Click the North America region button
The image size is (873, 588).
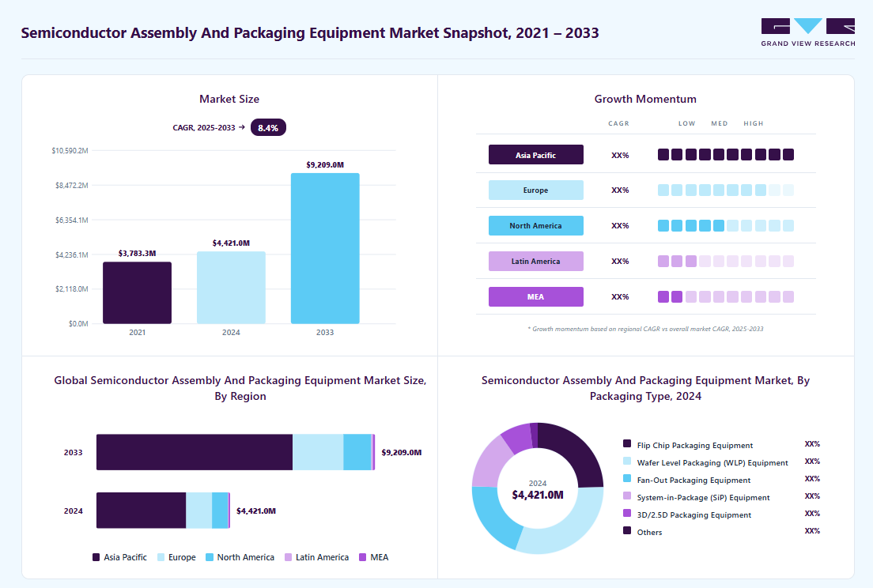[536, 226]
